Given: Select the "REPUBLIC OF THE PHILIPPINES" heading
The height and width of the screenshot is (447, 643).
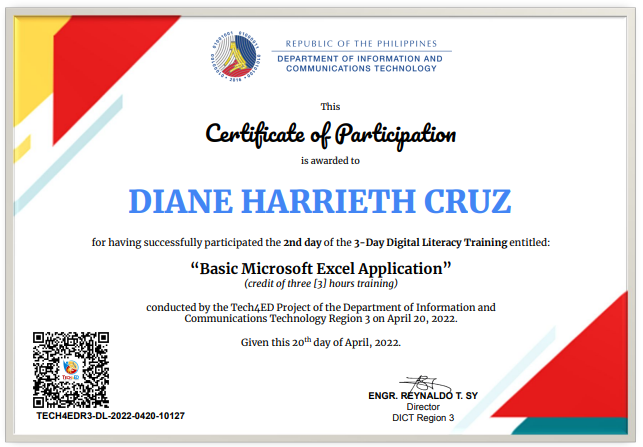Looking at the screenshot, I should 361,43.
